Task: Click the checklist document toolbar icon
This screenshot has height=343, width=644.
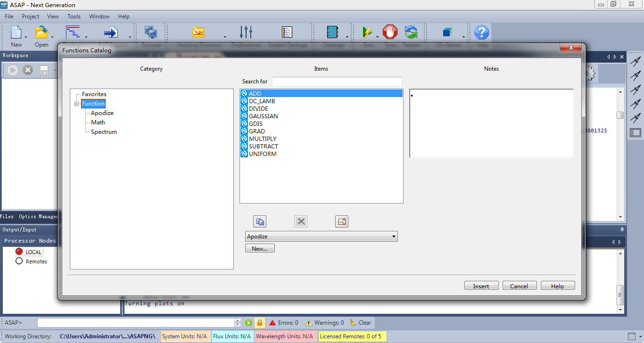Action: (287, 33)
